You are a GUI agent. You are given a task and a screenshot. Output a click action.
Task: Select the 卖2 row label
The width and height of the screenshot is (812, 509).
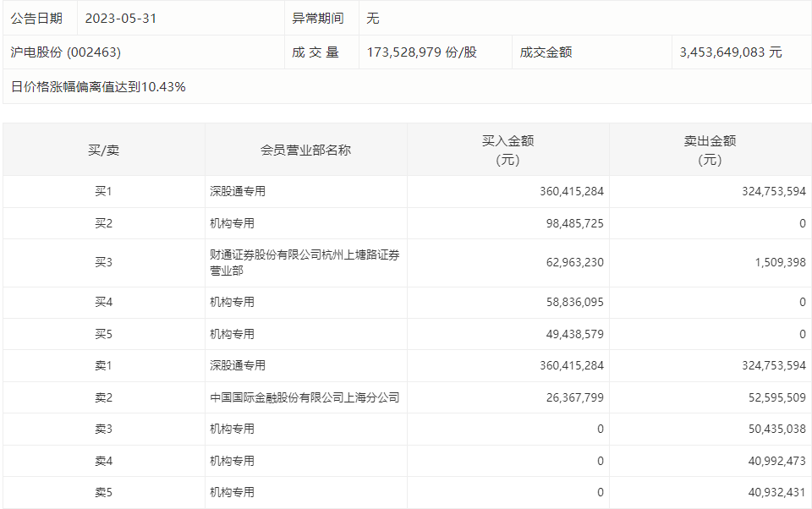coord(103,398)
